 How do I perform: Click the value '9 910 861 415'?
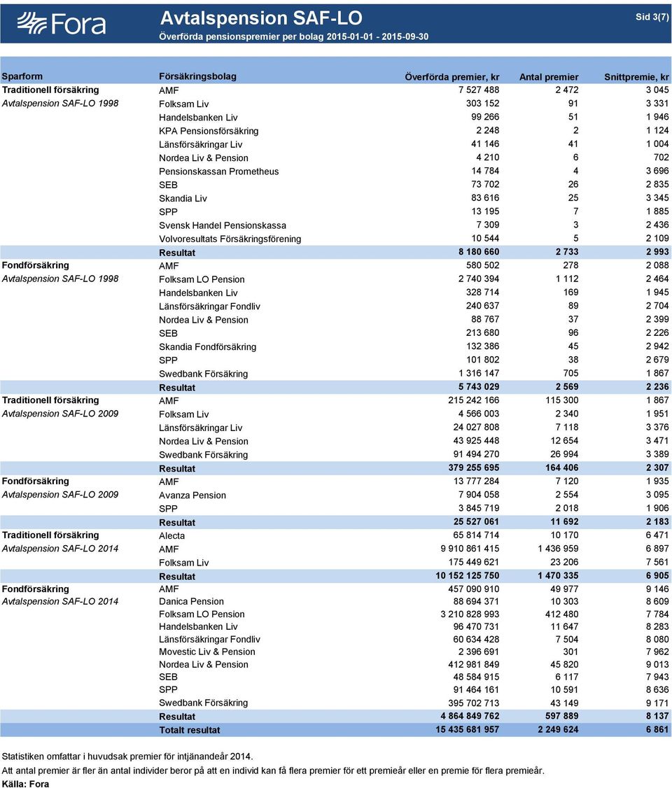(470, 549)
